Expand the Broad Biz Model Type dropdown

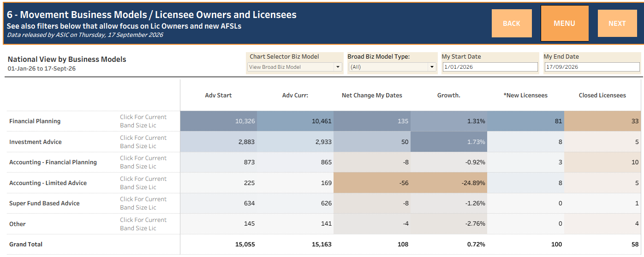(x=392, y=67)
